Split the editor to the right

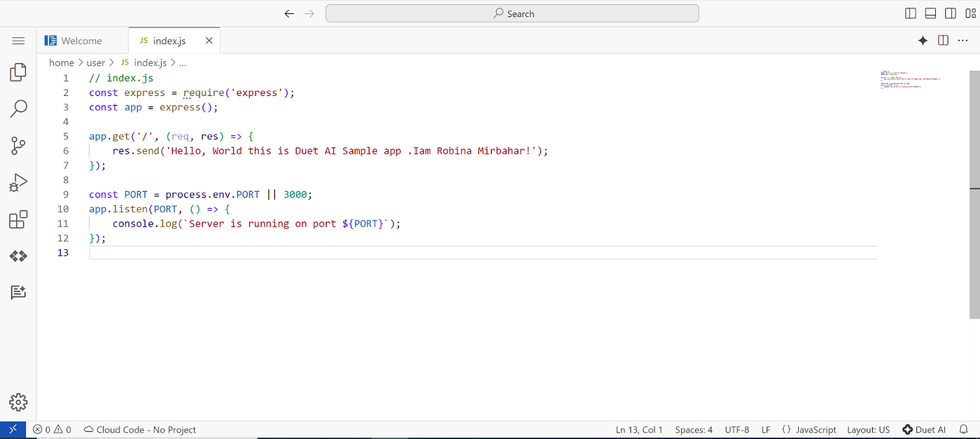tap(943, 41)
